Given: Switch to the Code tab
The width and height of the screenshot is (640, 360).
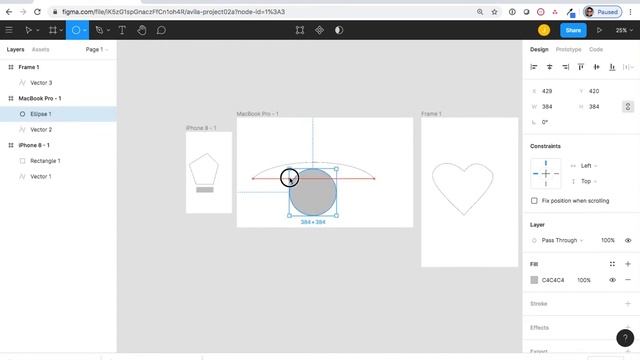Looking at the screenshot, I should click(x=596, y=49).
